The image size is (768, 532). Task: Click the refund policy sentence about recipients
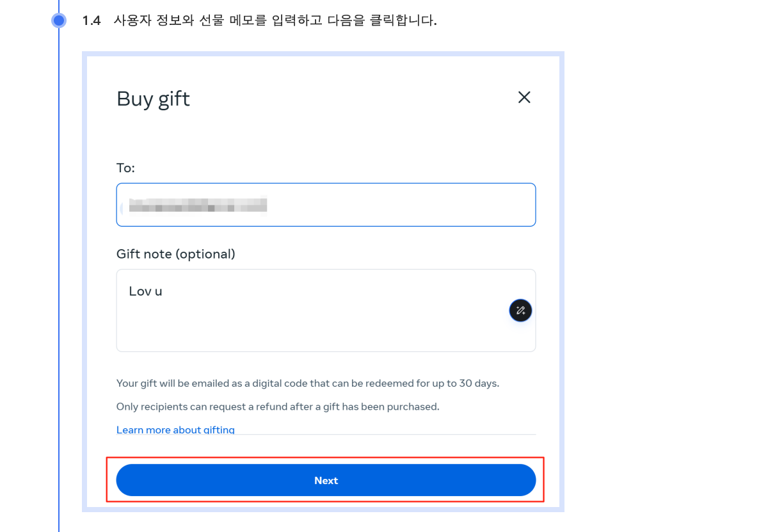click(278, 407)
